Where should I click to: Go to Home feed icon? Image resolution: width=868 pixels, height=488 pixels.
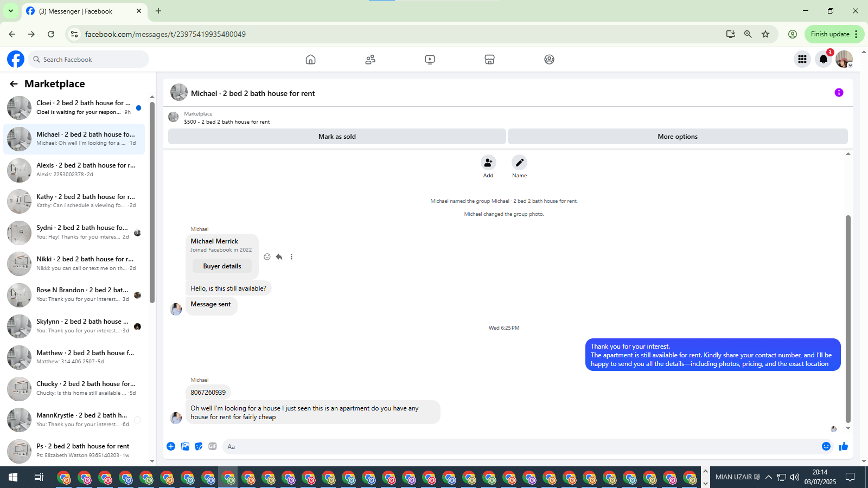point(310,60)
